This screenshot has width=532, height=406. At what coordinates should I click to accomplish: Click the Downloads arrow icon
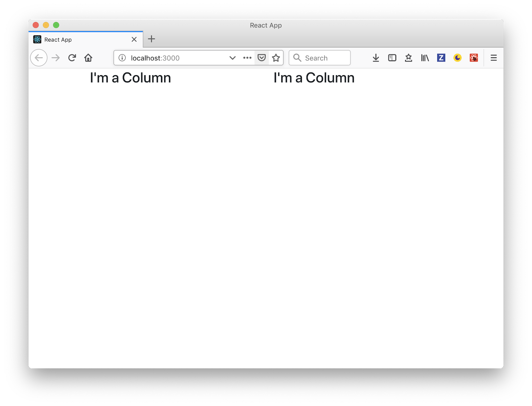[x=376, y=58]
